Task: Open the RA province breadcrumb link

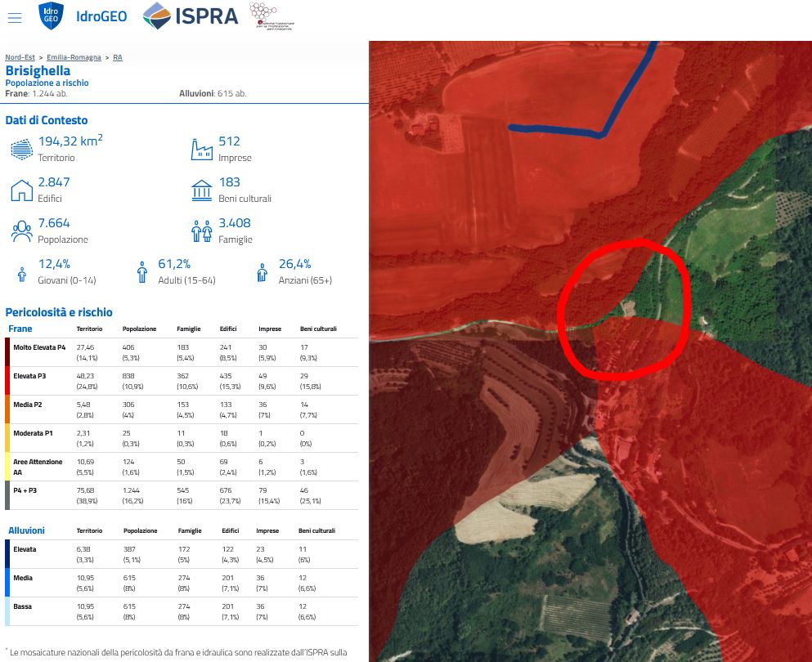Action: point(118,57)
